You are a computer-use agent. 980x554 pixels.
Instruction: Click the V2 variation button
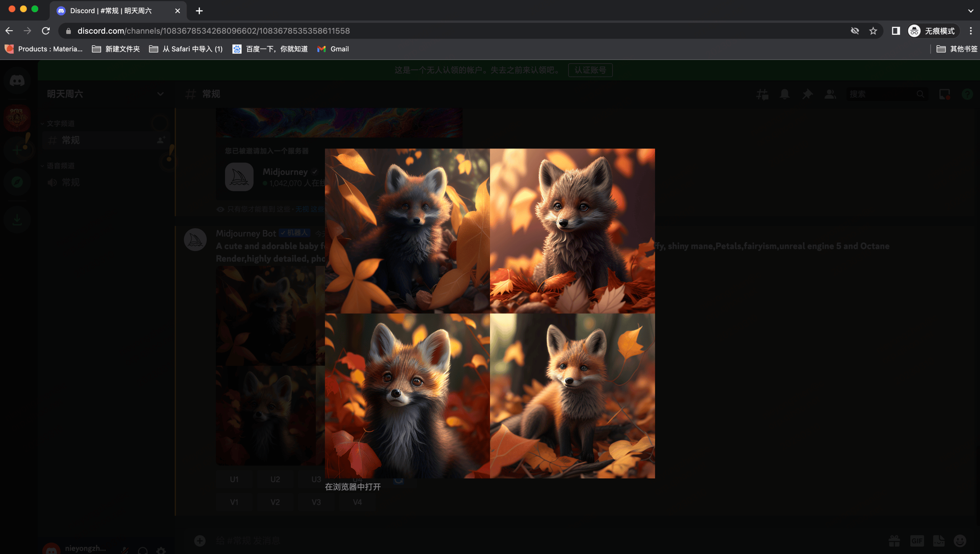(275, 502)
